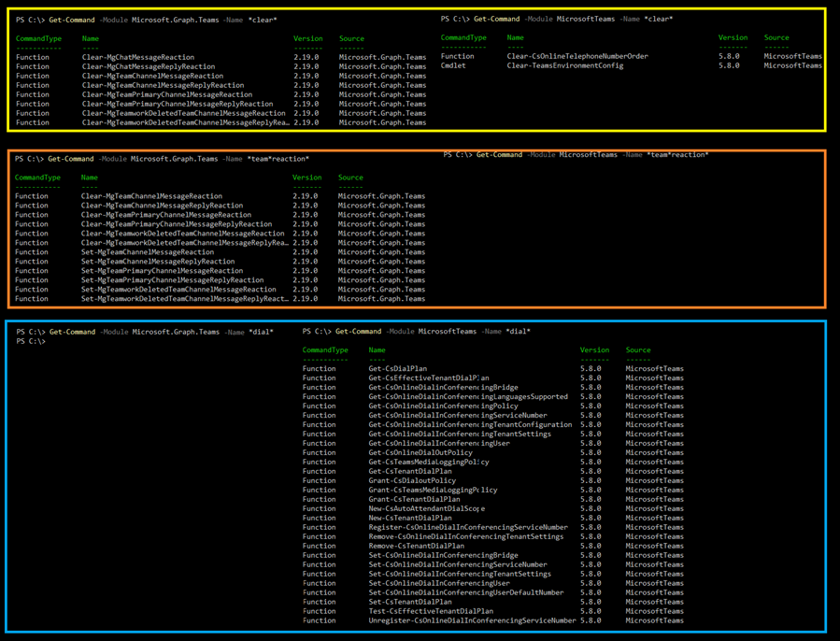840x641 pixels.
Task: Click the Source header in the *dial* results
Action: pos(638,350)
